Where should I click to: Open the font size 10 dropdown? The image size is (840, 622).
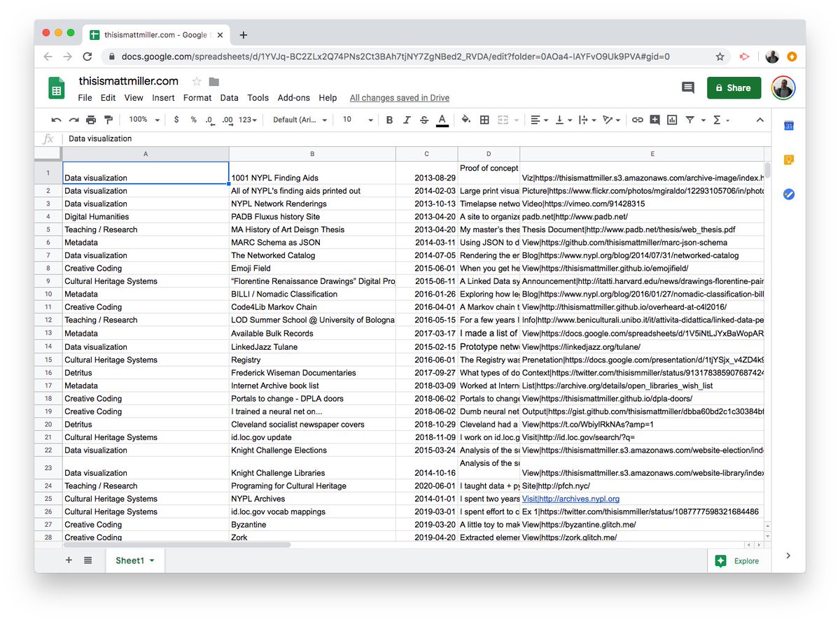[358, 120]
